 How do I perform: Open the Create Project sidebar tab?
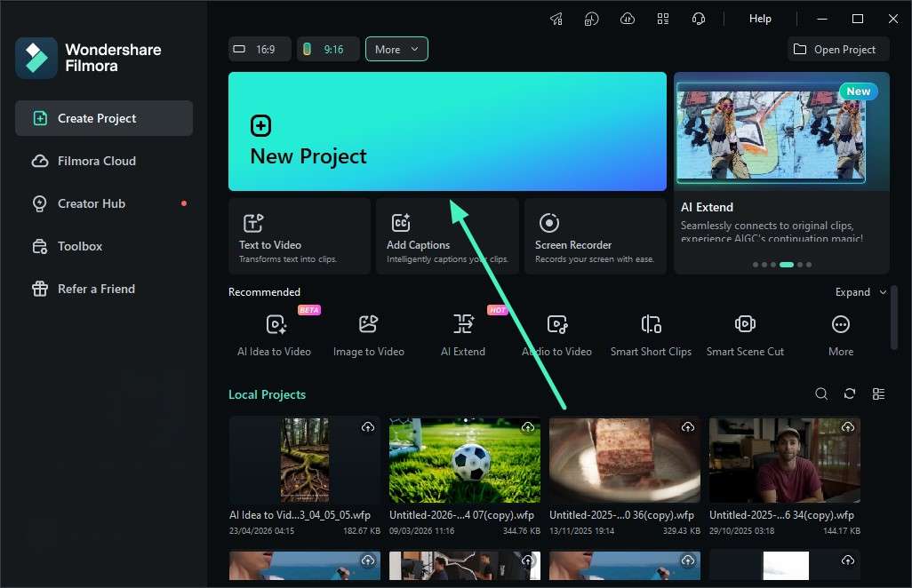coord(104,118)
